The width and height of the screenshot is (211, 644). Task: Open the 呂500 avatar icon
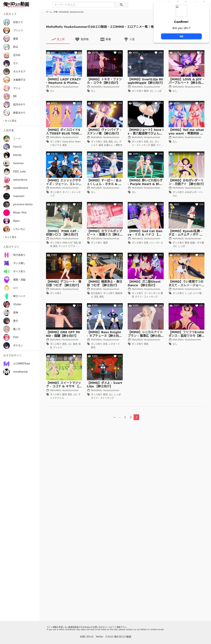7,55
